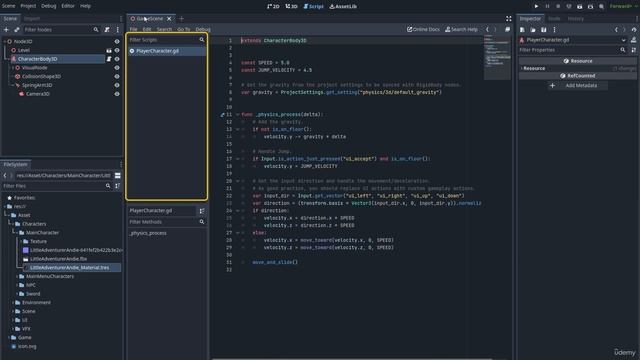Open the Debug menu in top menu bar
Screen dimensions: 640x360
tap(49, 6)
